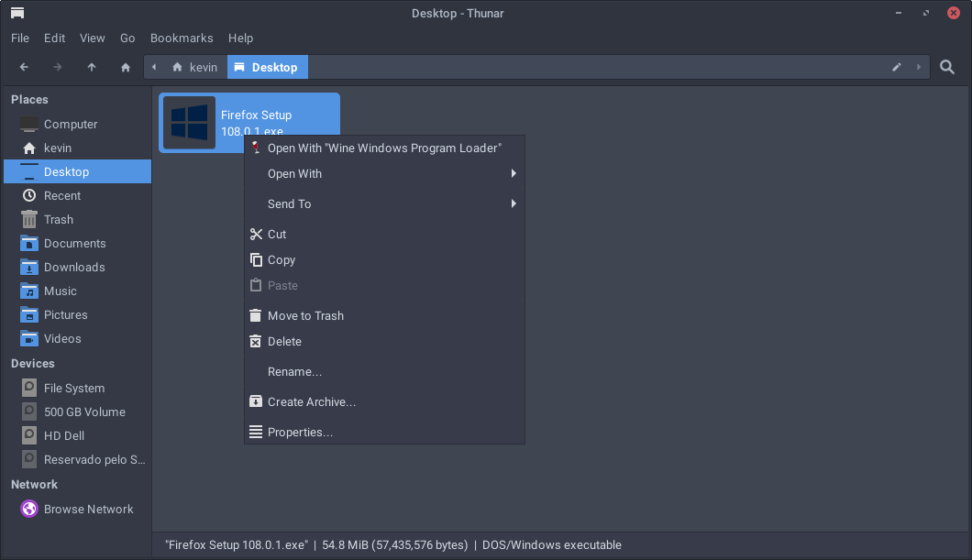Screen dimensions: 972x560
Task: Expand the Send To submenu
Action: (290, 203)
